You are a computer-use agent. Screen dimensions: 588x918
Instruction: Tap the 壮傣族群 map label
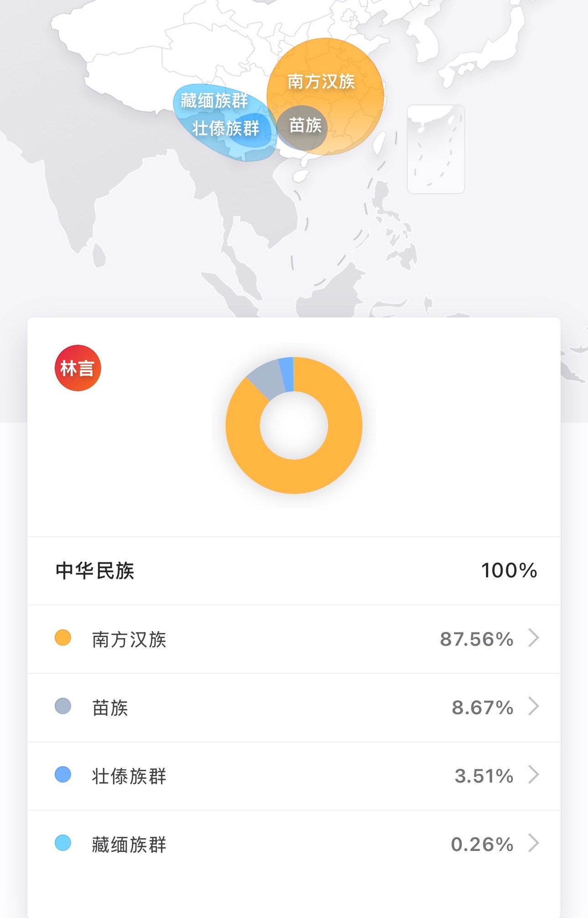click(226, 129)
